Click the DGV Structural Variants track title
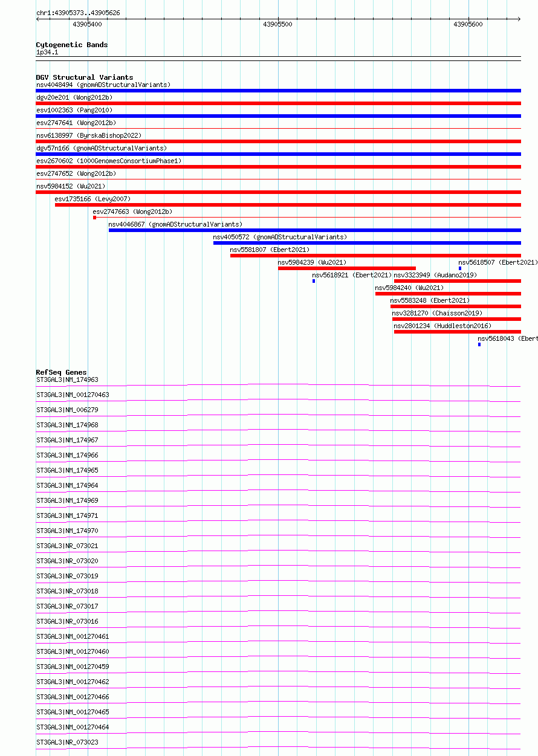The width and height of the screenshot is (538, 756). pyautogui.click(x=85, y=77)
